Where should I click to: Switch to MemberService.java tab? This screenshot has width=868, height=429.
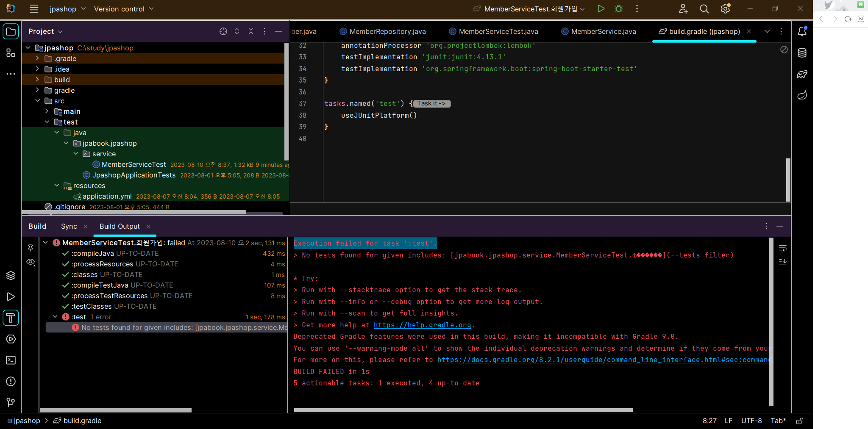[x=603, y=31]
